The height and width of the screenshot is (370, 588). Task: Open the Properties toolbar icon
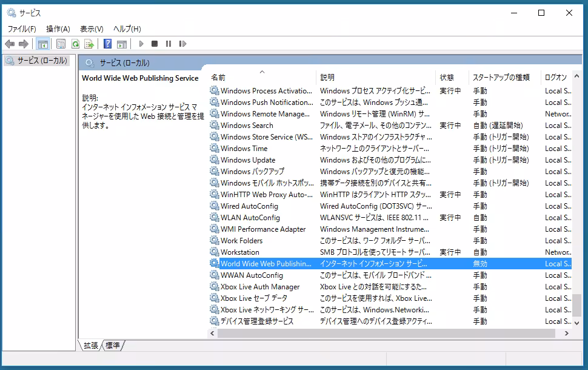click(x=61, y=44)
